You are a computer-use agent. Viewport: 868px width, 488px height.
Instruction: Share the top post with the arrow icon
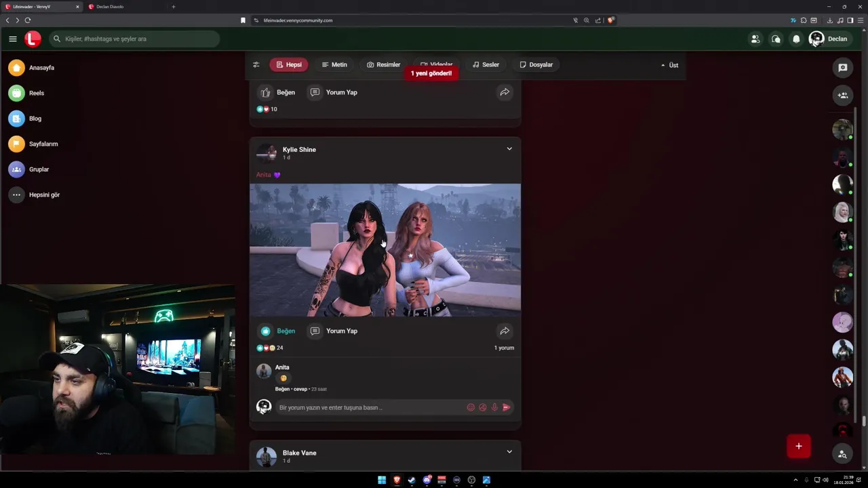[x=505, y=92]
